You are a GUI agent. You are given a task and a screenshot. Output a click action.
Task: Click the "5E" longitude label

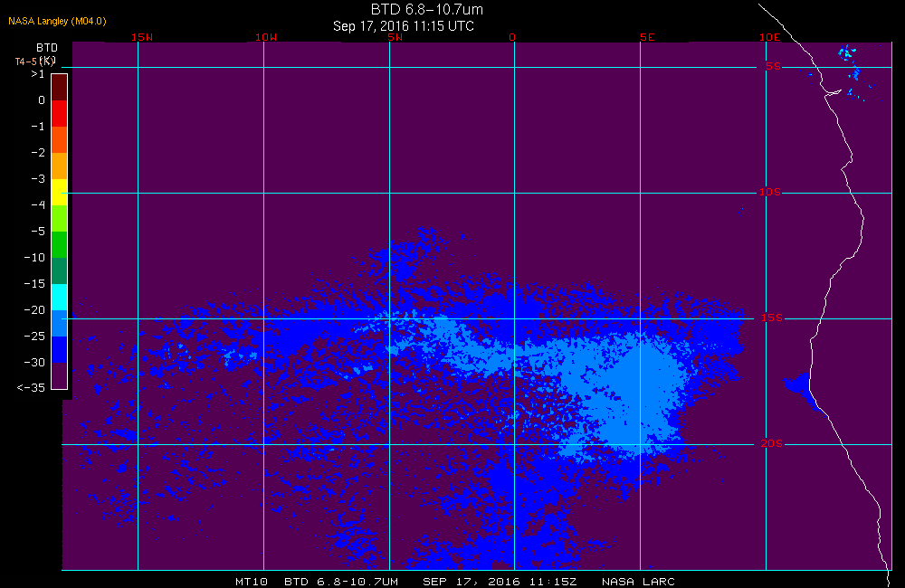[x=647, y=37]
